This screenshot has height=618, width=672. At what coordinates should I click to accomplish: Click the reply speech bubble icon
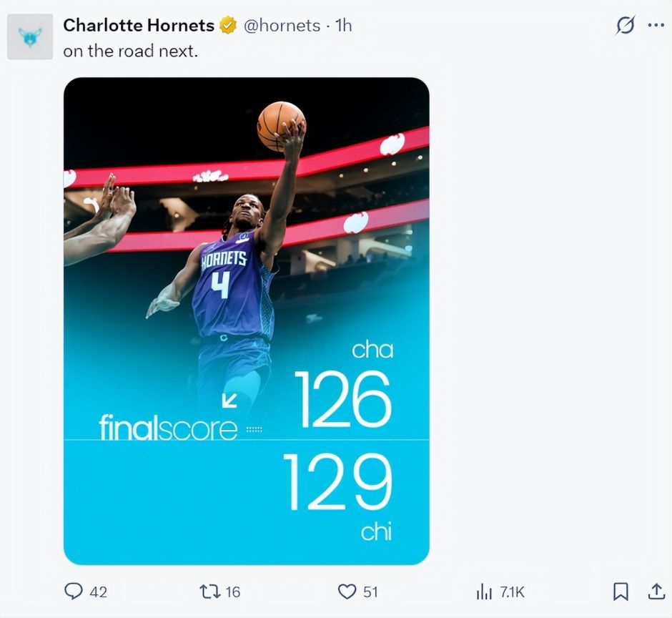click(x=74, y=592)
